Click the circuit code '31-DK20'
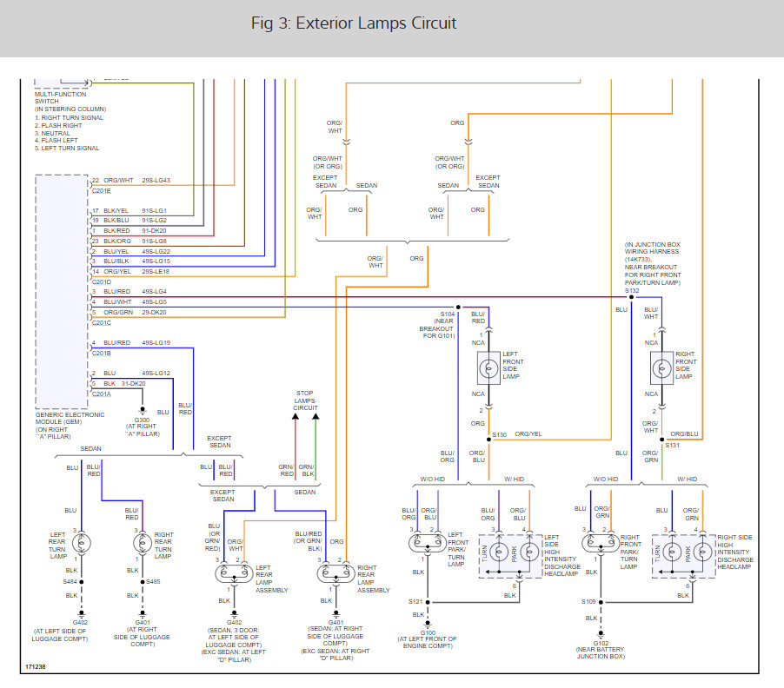784x688 pixels. [134, 384]
